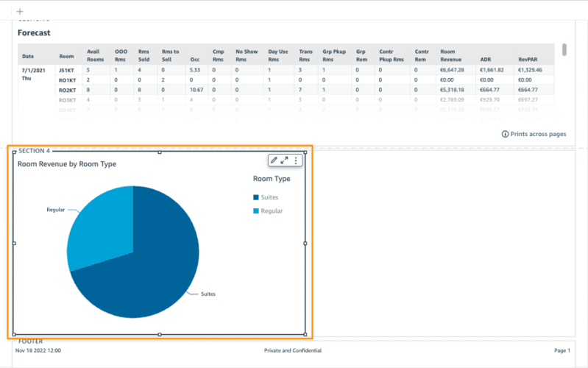Open the three-dot options menu on the chart
This screenshot has width=588, height=368.
pyautogui.click(x=296, y=160)
